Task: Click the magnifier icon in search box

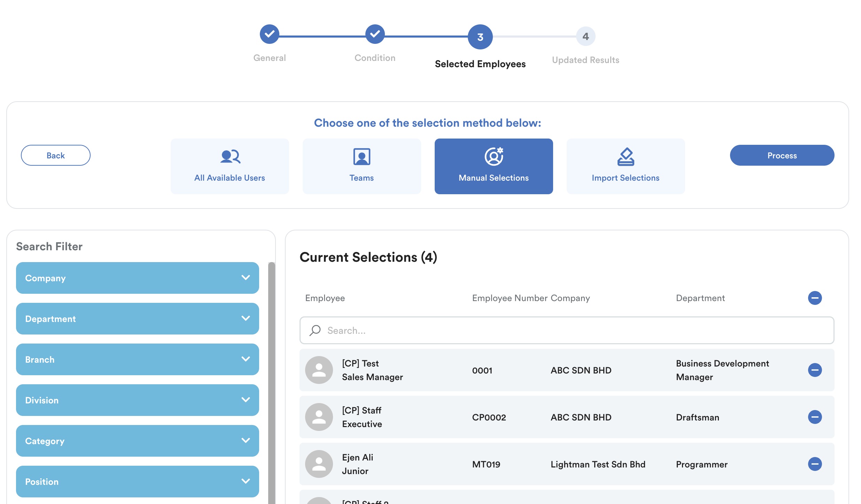Action: [x=315, y=330]
